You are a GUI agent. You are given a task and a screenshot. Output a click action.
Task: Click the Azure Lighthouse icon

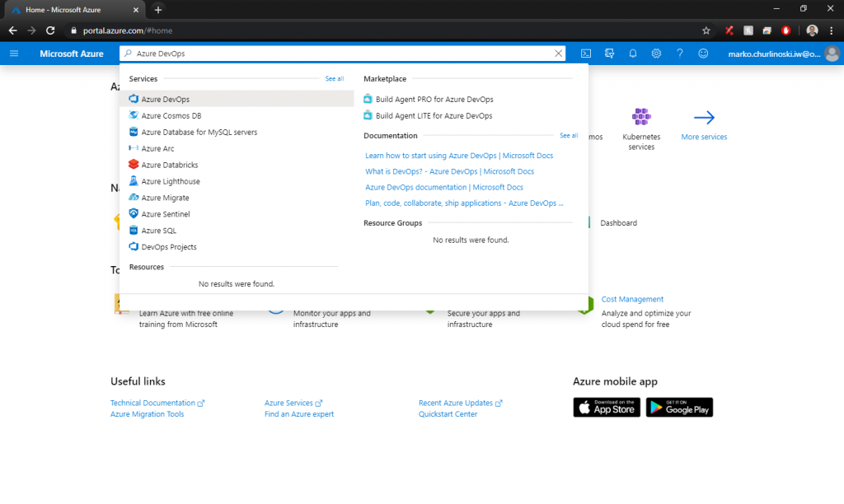click(134, 180)
